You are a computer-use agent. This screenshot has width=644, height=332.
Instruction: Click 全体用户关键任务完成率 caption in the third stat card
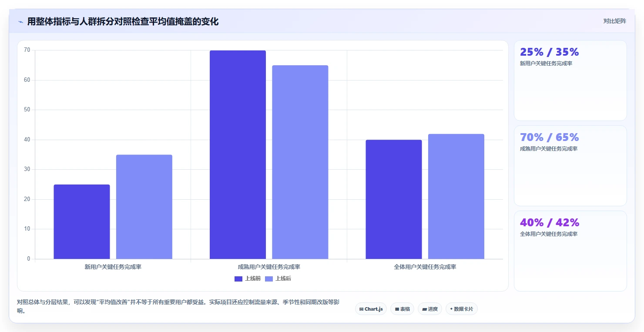pyautogui.click(x=549, y=234)
